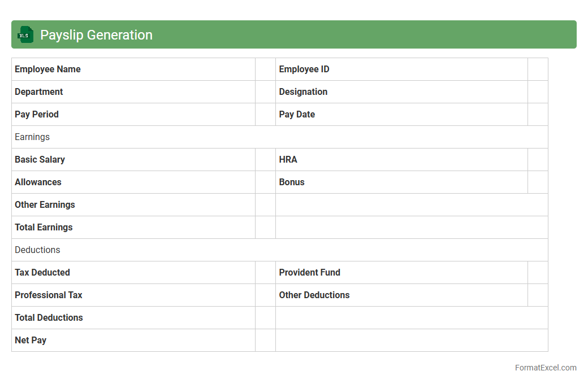This screenshot has width=588, height=384.
Task: Click the value cell beside Total Earnings
Action: (x=265, y=228)
